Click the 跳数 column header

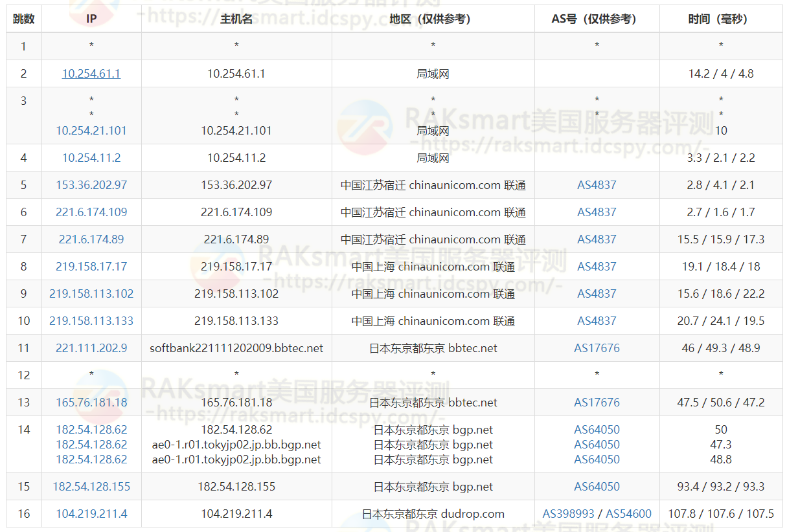(24, 19)
